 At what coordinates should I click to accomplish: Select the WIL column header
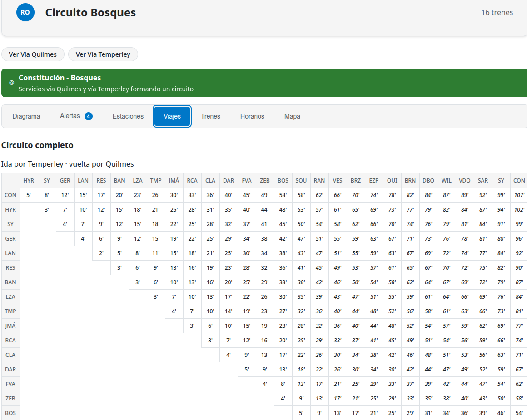pyautogui.click(x=446, y=180)
